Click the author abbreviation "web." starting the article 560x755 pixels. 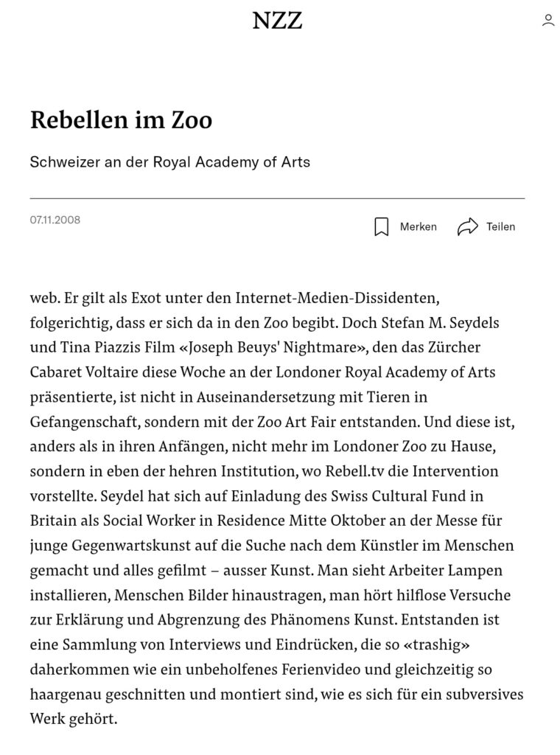tap(43, 298)
